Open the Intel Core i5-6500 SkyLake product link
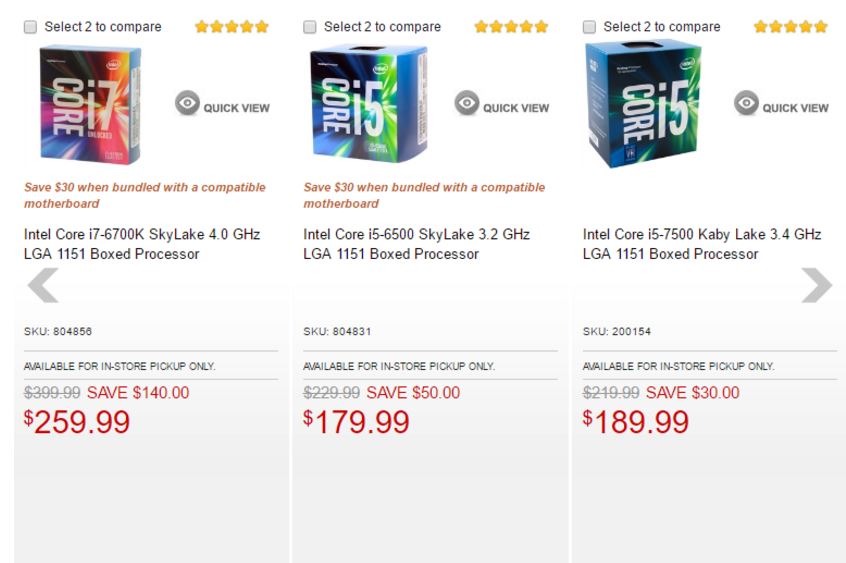The image size is (846, 563). (417, 244)
